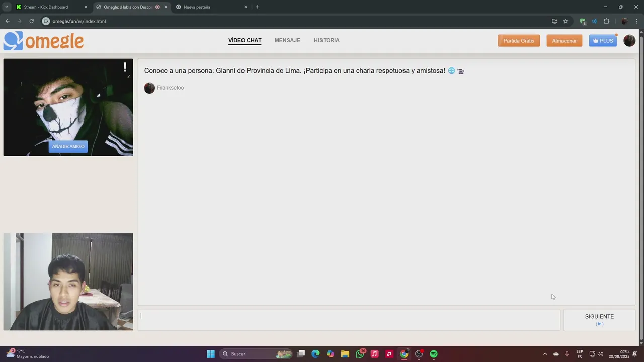This screenshot has height=362, width=644.
Task: Click the Almacenar button
Action: pyautogui.click(x=564, y=41)
